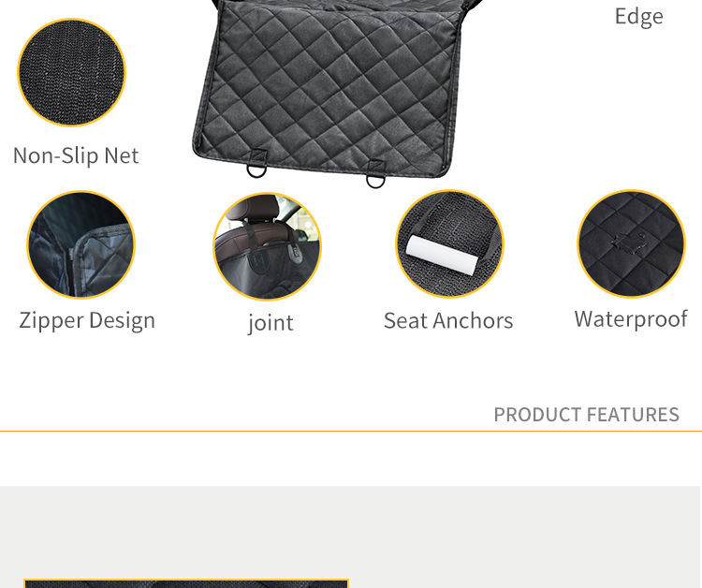The image size is (702, 588).
Task: Click the right D-ring on the cover
Action: click(375, 181)
